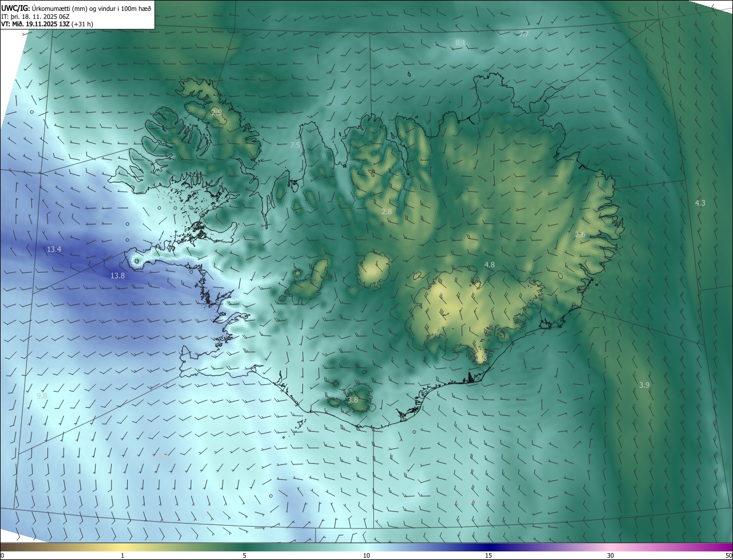
Task: Click the colorbar tick label 5
Action: (245, 556)
